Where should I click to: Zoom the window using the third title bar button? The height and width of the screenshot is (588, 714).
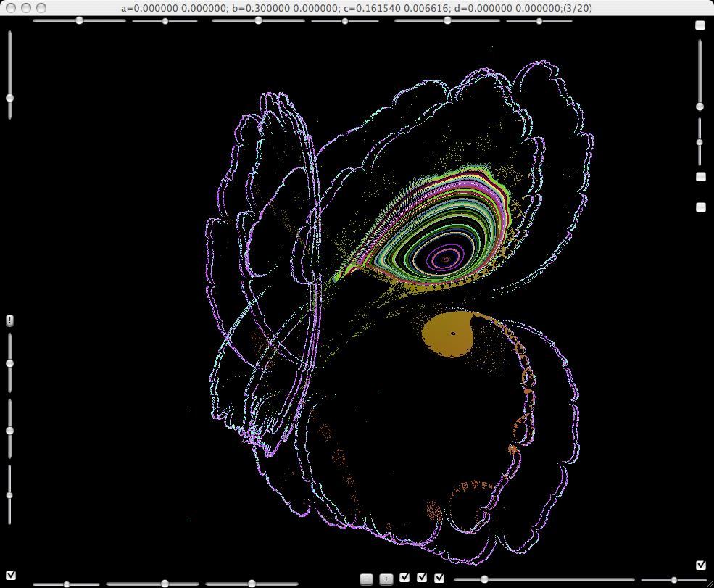click(x=41, y=8)
